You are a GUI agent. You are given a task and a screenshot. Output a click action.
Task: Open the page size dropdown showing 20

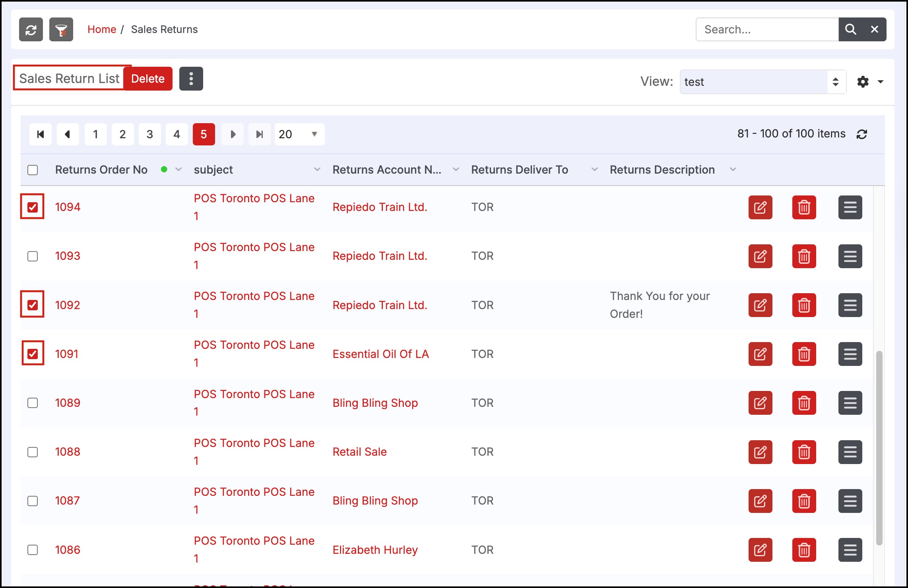(299, 134)
